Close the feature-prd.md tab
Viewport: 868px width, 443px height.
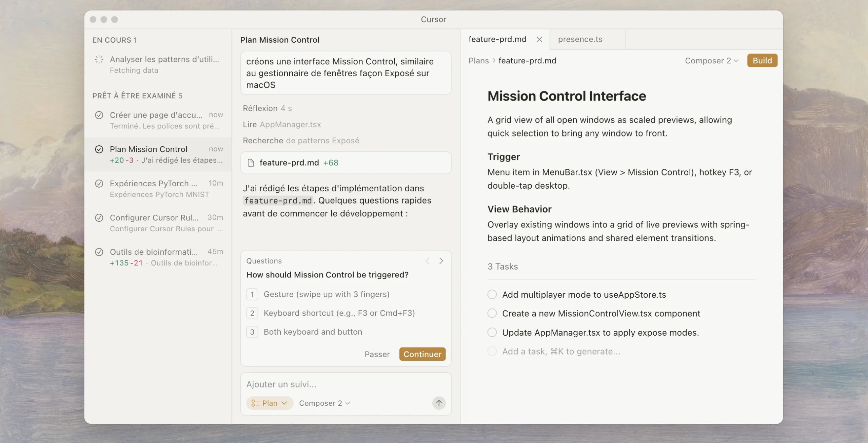pyautogui.click(x=539, y=39)
